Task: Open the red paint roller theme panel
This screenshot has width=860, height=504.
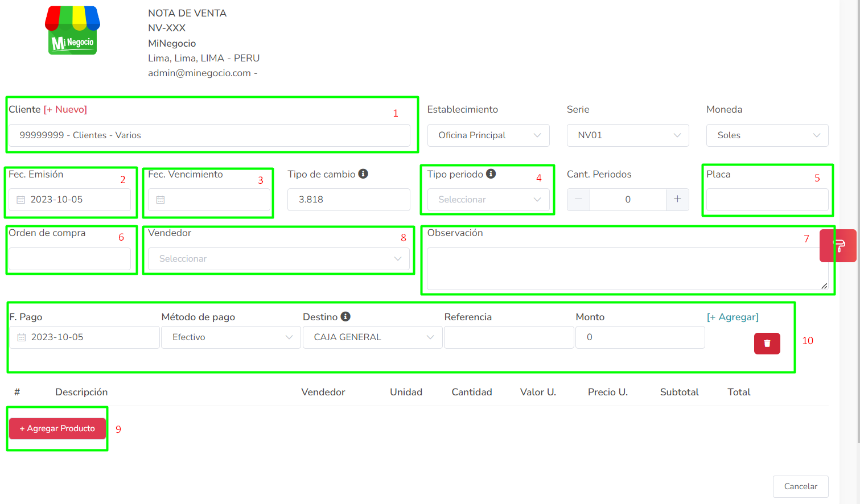Action: click(x=838, y=246)
